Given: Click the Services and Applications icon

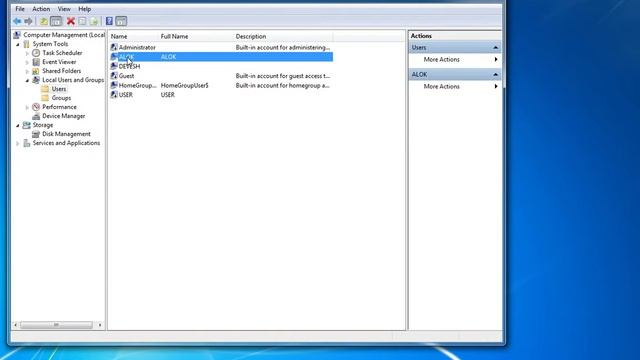Looking at the screenshot, I should point(27,143).
